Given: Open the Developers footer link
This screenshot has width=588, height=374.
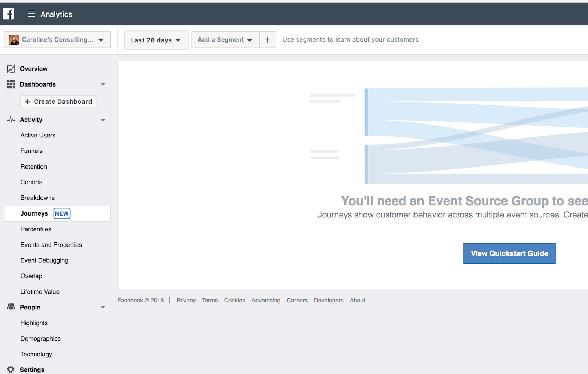Looking at the screenshot, I should tap(329, 301).
